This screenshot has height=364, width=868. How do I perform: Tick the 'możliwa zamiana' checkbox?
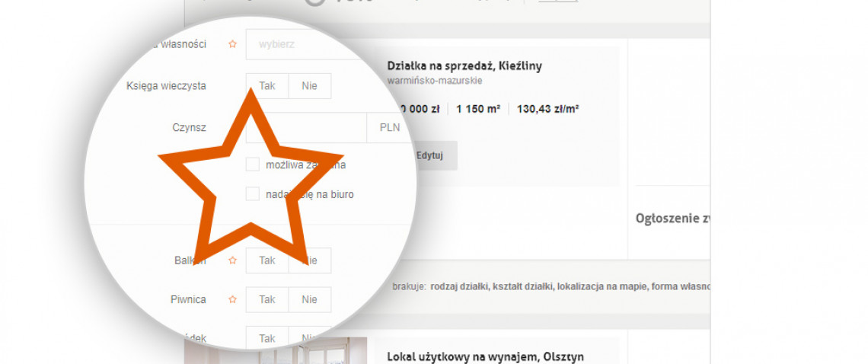[253, 164]
